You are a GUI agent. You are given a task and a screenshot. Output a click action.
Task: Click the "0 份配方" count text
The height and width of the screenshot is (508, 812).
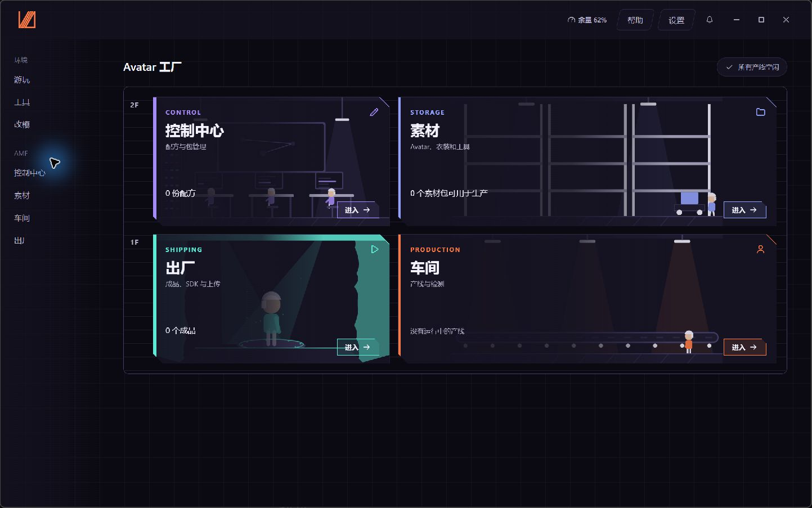click(x=181, y=193)
